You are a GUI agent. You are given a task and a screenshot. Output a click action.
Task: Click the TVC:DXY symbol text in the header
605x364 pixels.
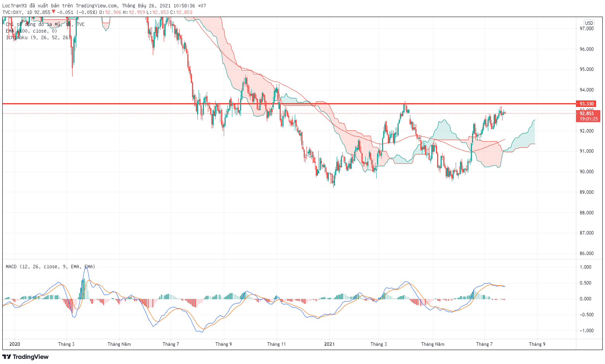pos(12,12)
